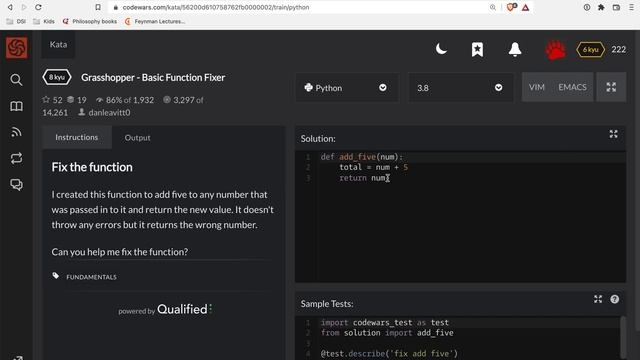Switch to the Output tab
Viewport: 640px width, 360px height.
pyautogui.click(x=138, y=138)
